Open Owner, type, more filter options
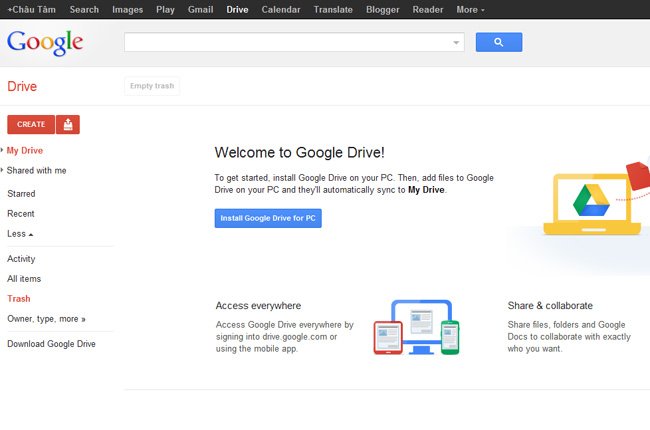 [x=46, y=319]
